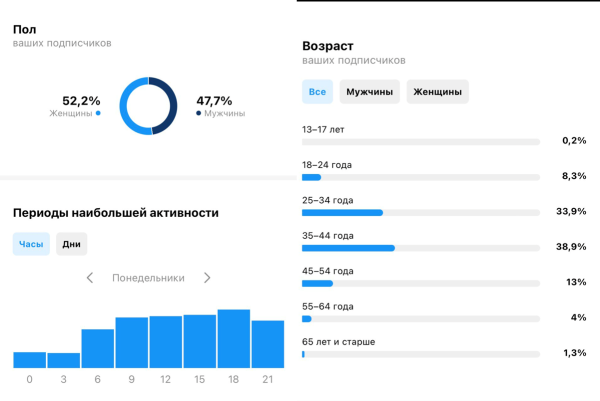Select the Все age filter
This screenshot has width=600, height=401.
pyautogui.click(x=317, y=92)
